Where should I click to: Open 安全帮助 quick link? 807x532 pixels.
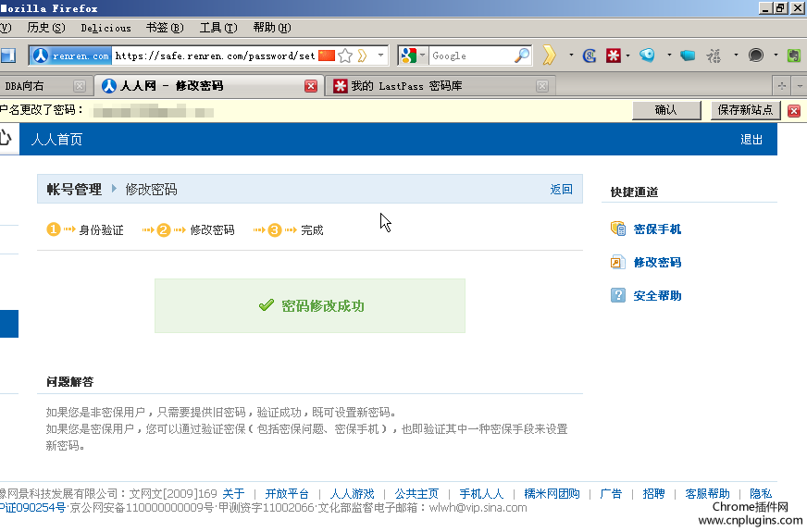pos(657,296)
